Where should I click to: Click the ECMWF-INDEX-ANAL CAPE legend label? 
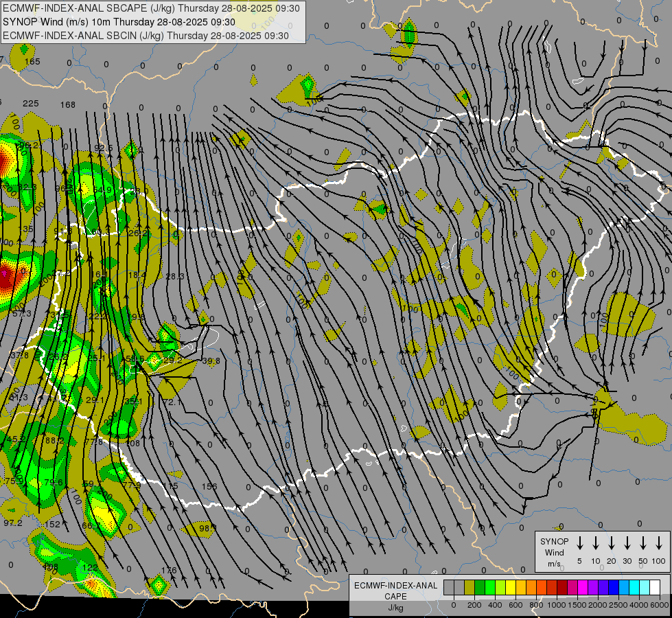point(395,591)
